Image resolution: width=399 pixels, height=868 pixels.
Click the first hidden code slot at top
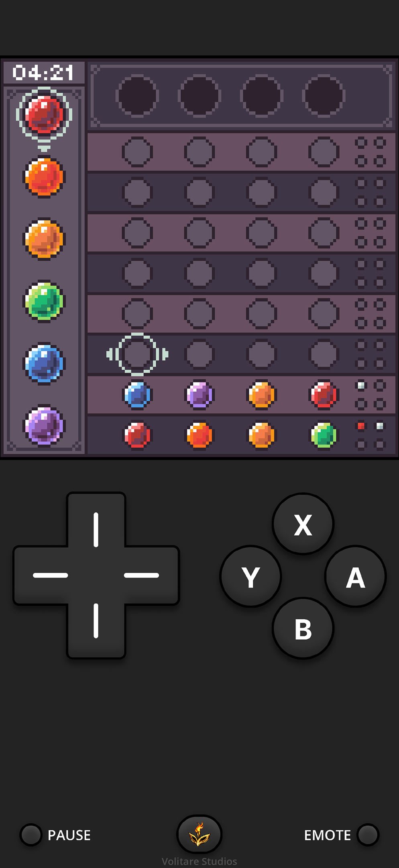click(137, 96)
